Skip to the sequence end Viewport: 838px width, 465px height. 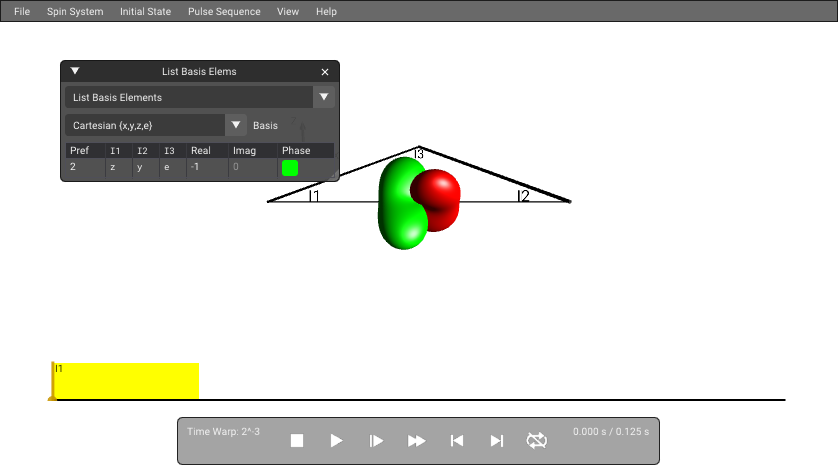pos(496,440)
